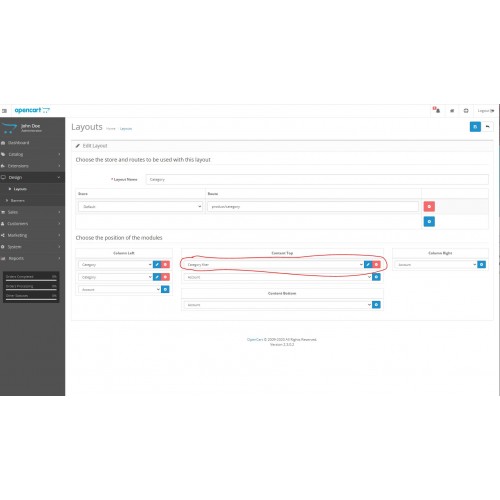Open the Store Default dropdown

pos(140,207)
